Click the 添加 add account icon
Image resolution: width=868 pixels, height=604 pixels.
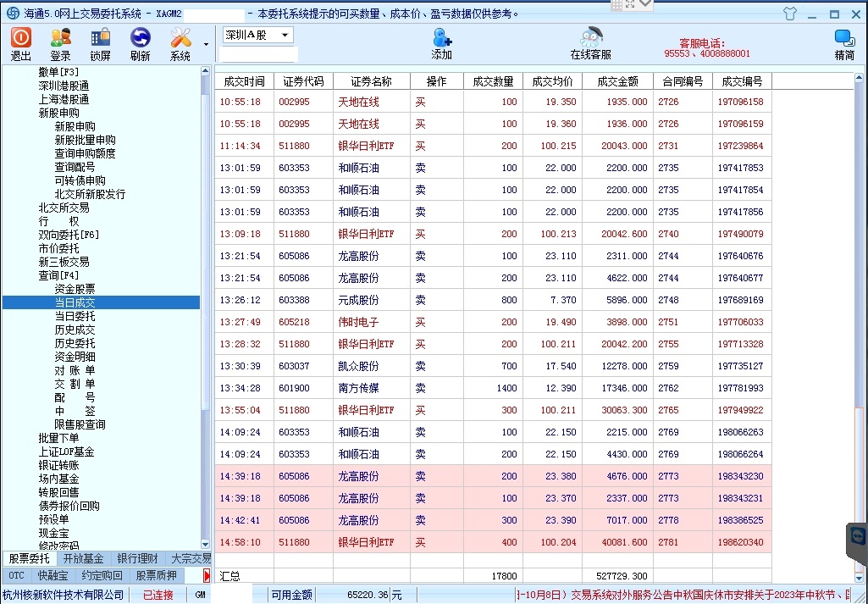point(441,43)
